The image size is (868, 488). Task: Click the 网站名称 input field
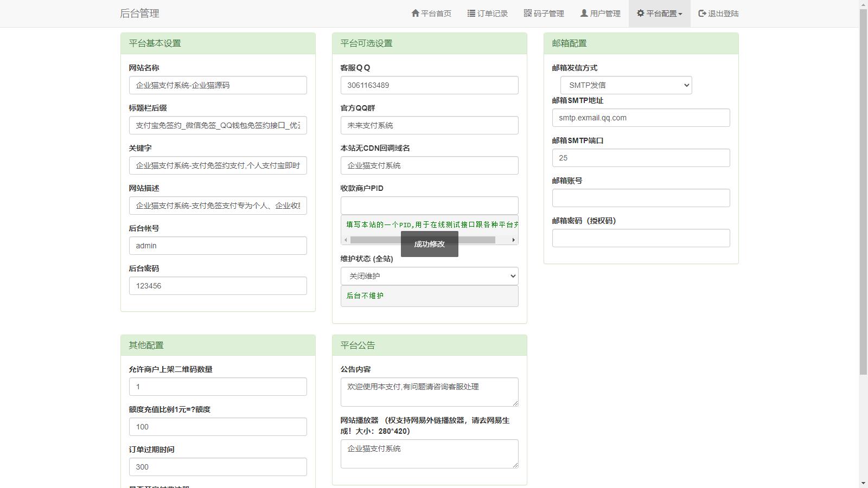coord(218,85)
